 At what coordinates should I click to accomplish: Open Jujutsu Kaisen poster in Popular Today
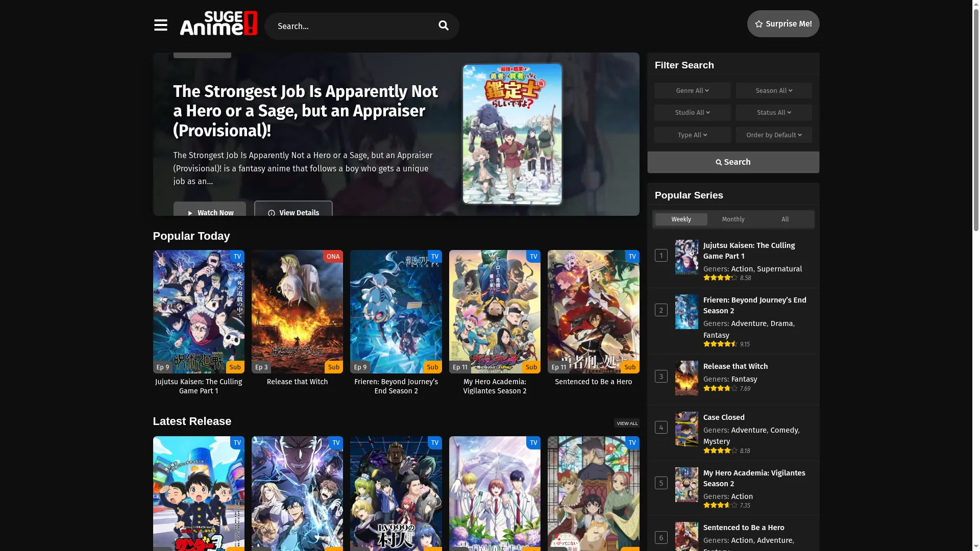(x=199, y=311)
